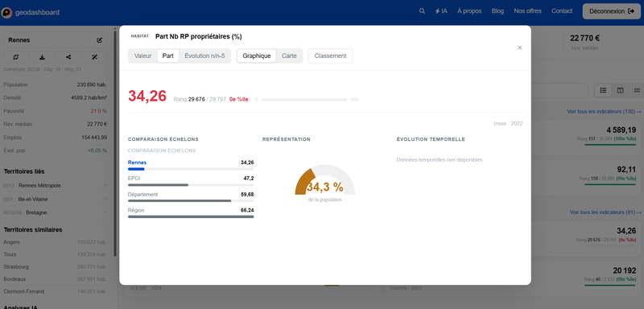Switch to column view layout icon

pyautogui.click(x=620, y=90)
